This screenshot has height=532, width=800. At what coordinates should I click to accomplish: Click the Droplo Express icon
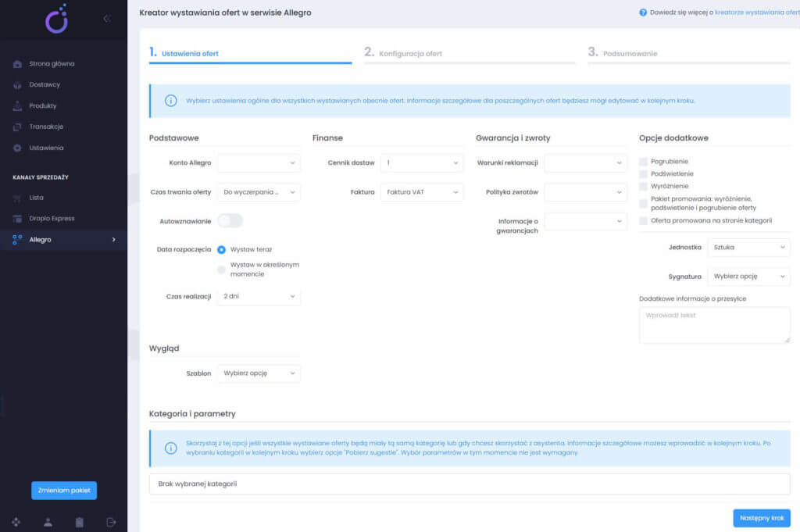[17, 219]
